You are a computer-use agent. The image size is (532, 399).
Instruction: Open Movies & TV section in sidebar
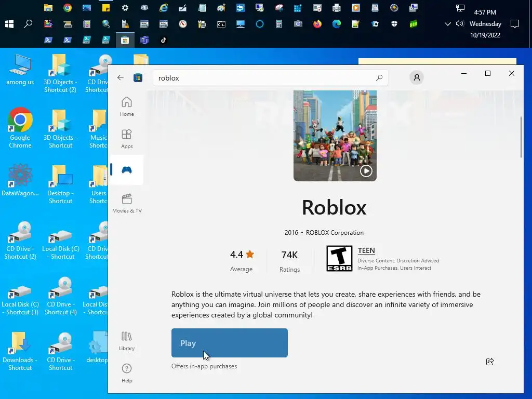(127, 203)
